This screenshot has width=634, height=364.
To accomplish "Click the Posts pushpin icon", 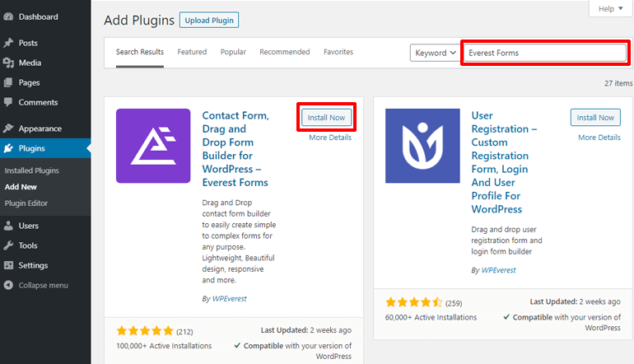I will point(8,43).
